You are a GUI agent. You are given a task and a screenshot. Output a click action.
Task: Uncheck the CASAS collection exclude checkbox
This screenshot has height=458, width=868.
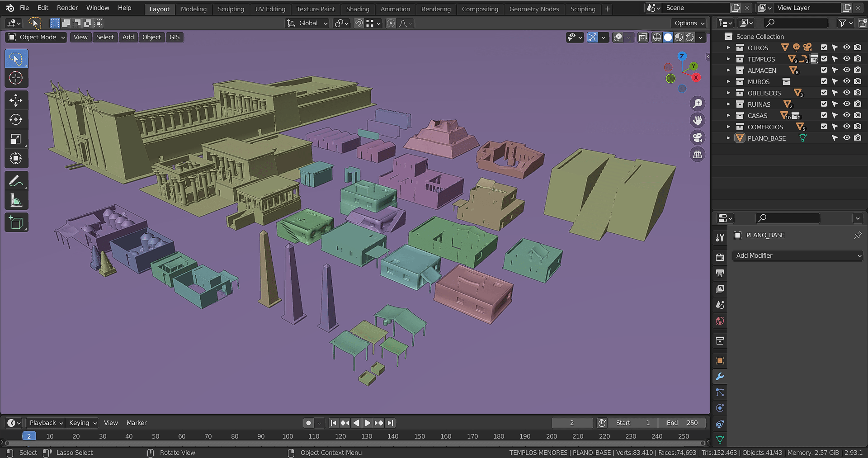pos(824,115)
